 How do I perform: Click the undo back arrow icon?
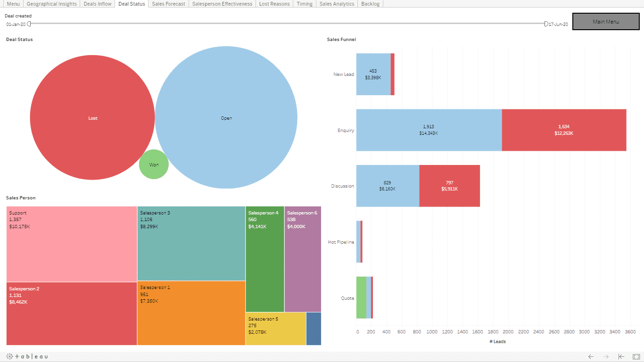point(591,357)
